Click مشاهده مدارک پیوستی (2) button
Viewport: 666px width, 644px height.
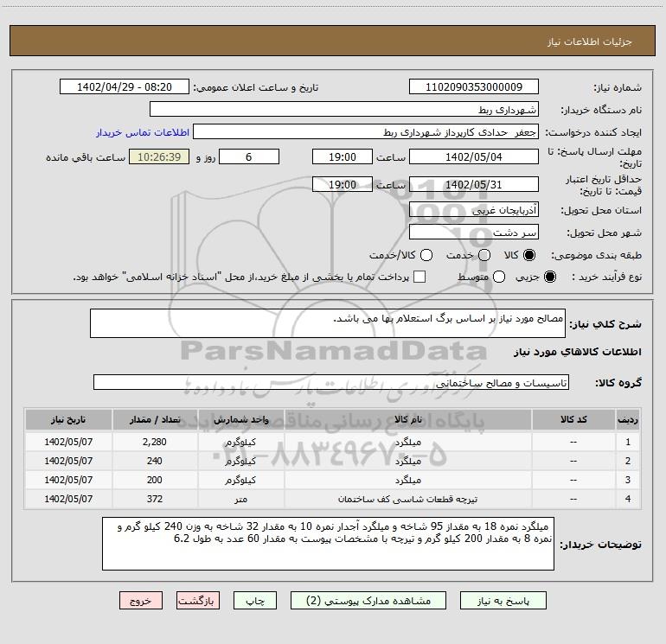tap(368, 601)
